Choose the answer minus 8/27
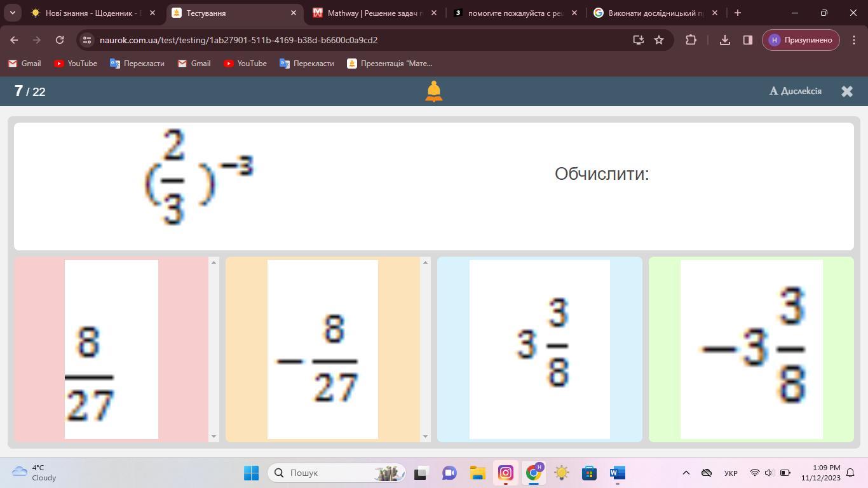Image resolution: width=868 pixels, height=488 pixels. point(322,349)
